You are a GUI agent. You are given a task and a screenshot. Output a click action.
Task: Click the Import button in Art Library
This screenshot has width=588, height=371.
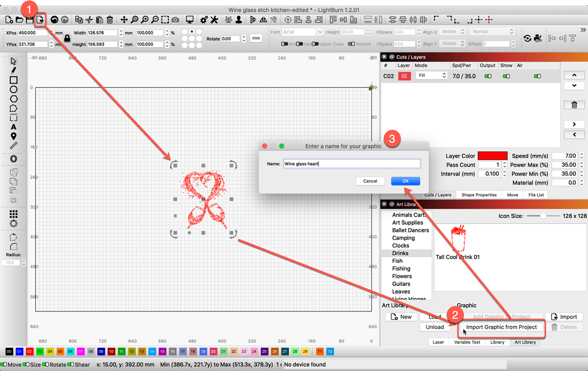(x=564, y=317)
